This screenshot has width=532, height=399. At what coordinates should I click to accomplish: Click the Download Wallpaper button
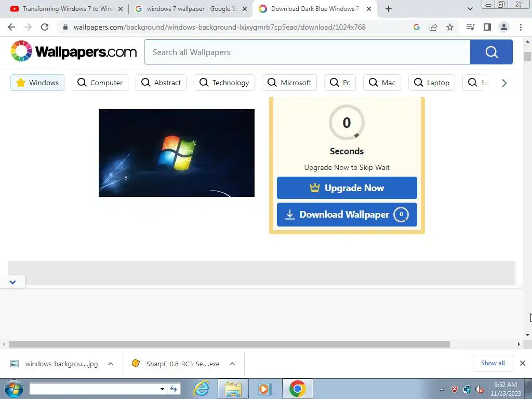[x=347, y=215]
